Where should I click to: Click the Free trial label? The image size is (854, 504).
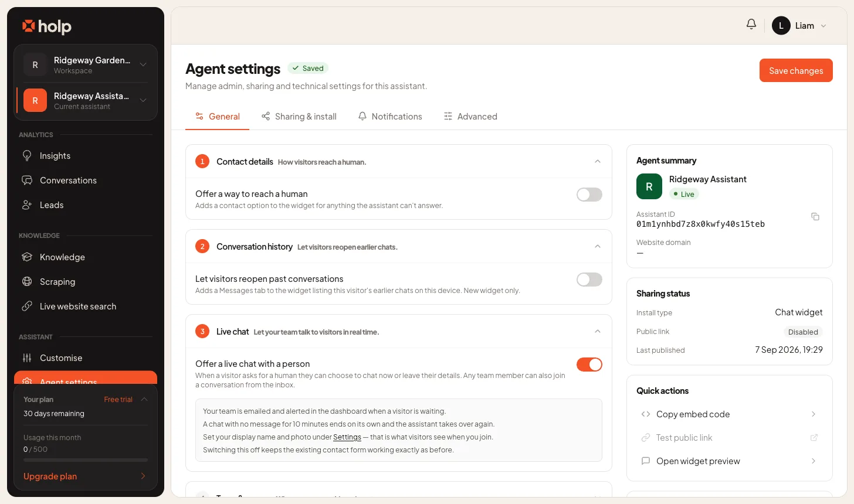[118, 400]
